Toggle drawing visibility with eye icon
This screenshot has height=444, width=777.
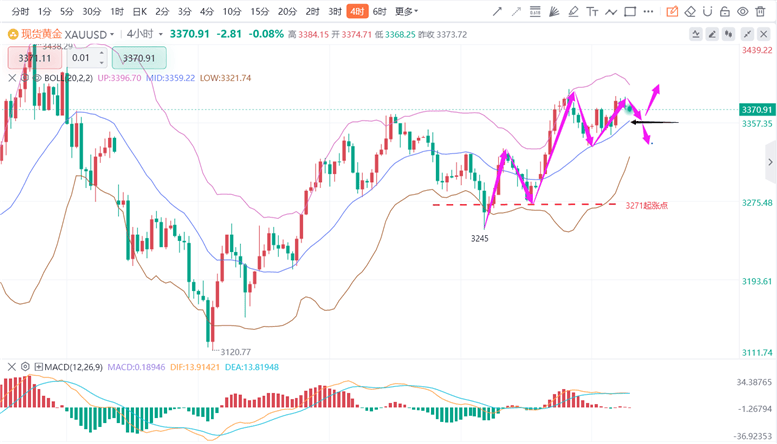tap(742, 11)
